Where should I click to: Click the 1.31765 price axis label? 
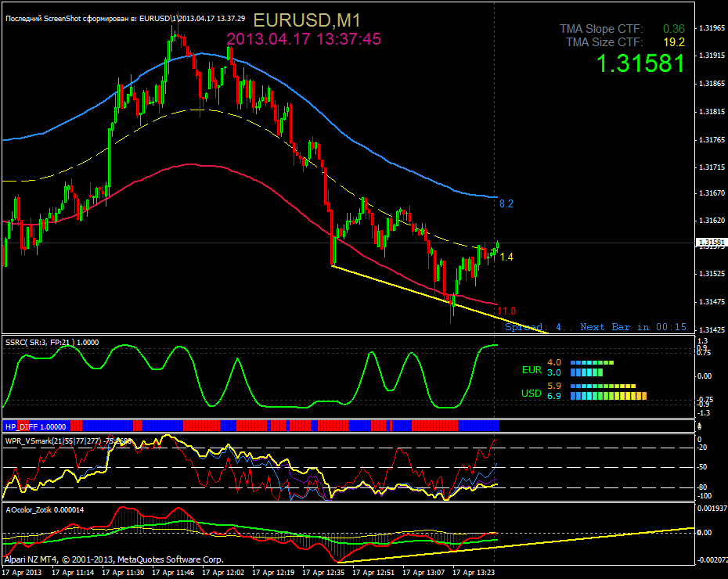point(712,139)
